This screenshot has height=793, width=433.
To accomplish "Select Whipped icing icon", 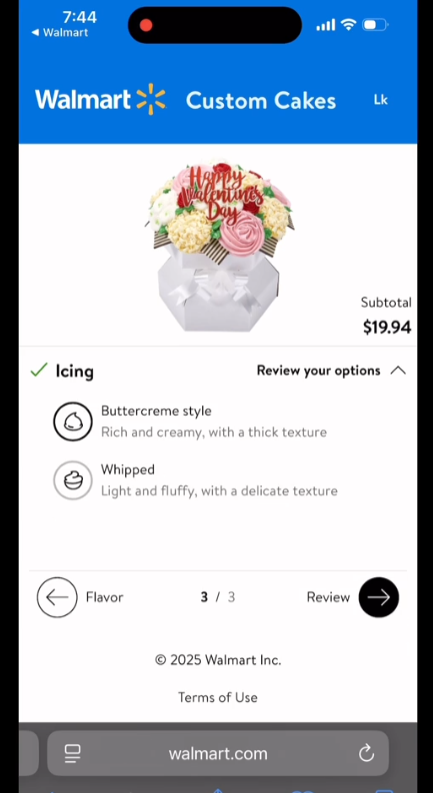I will click(73, 480).
